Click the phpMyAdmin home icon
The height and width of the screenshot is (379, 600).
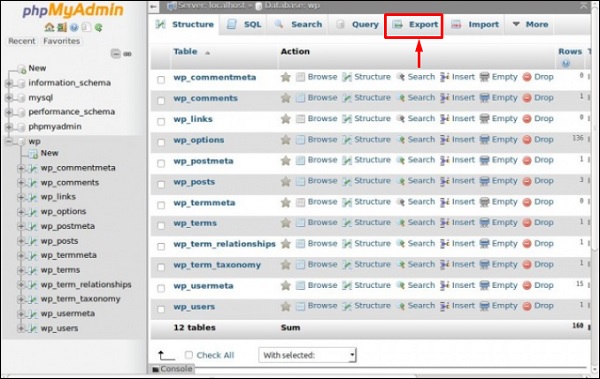click(x=49, y=28)
